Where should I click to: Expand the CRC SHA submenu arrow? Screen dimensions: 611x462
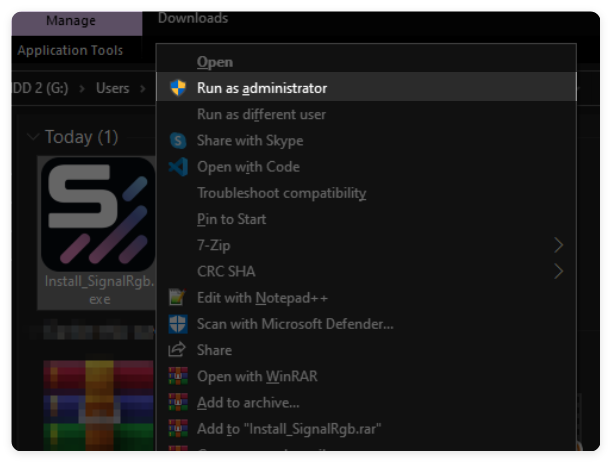click(558, 272)
